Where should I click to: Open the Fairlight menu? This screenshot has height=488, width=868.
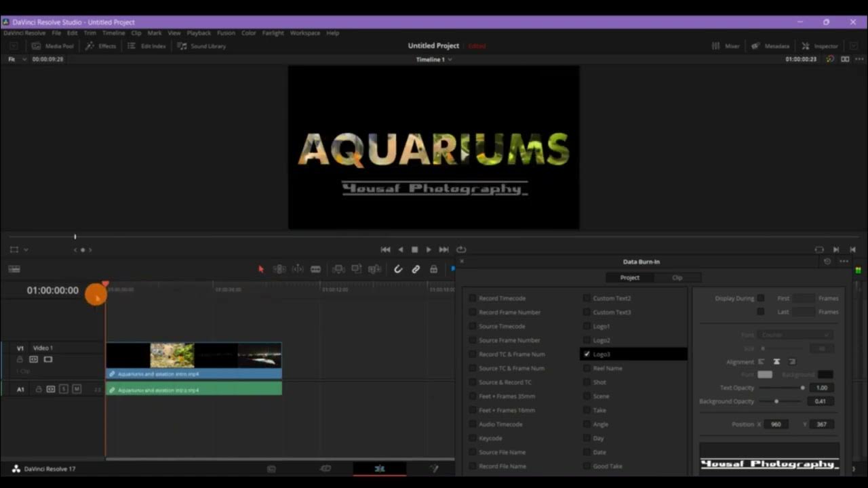pos(273,33)
